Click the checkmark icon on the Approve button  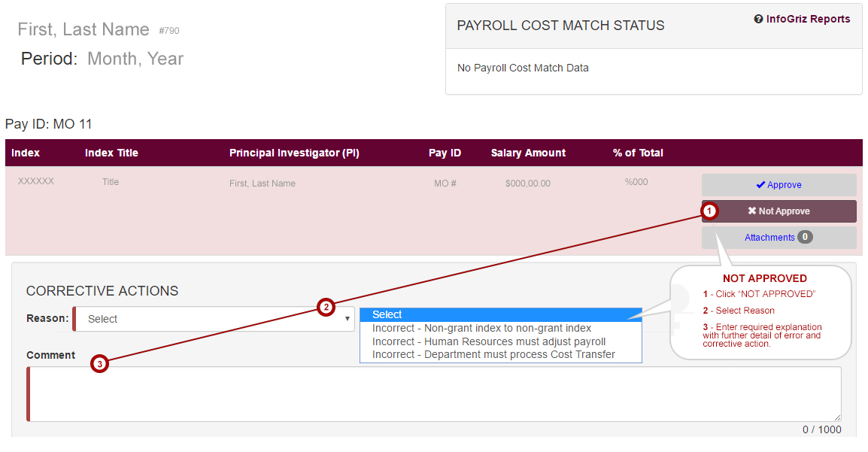pyautogui.click(x=760, y=185)
